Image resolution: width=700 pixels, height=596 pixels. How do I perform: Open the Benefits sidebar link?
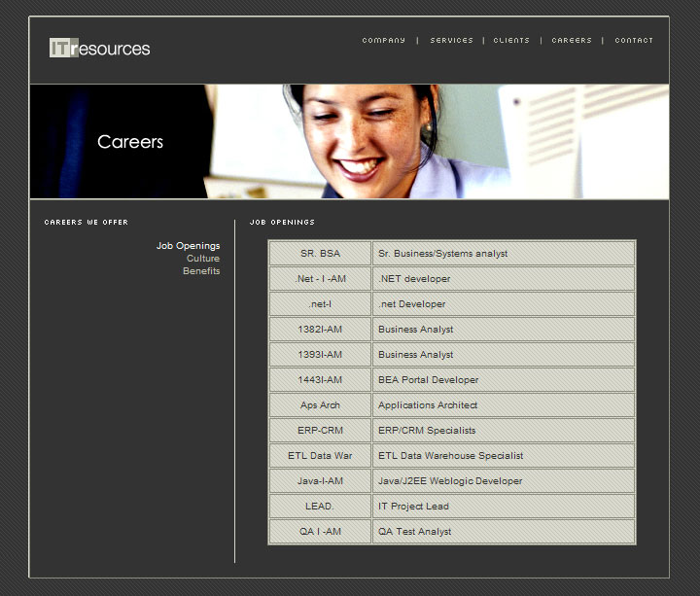201,271
